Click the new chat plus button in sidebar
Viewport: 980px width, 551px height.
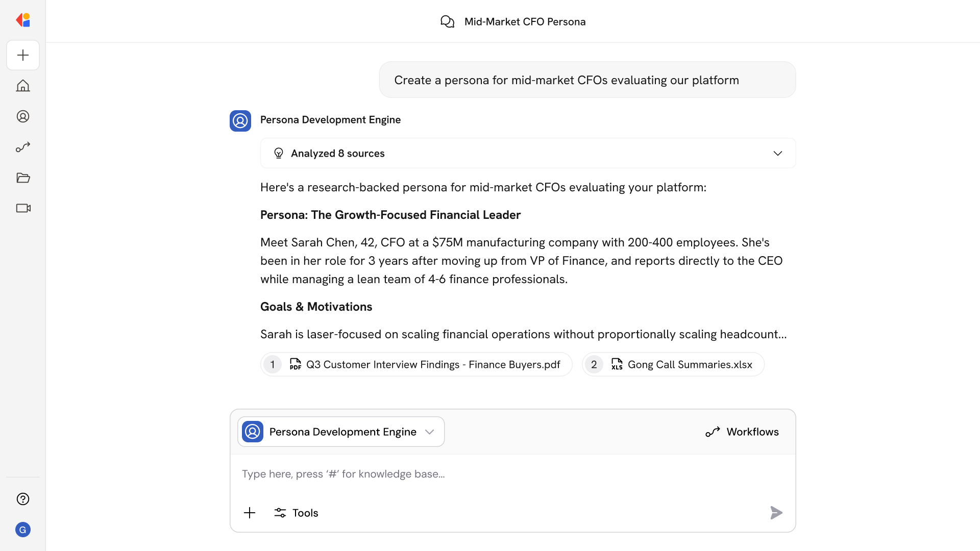[x=23, y=55]
